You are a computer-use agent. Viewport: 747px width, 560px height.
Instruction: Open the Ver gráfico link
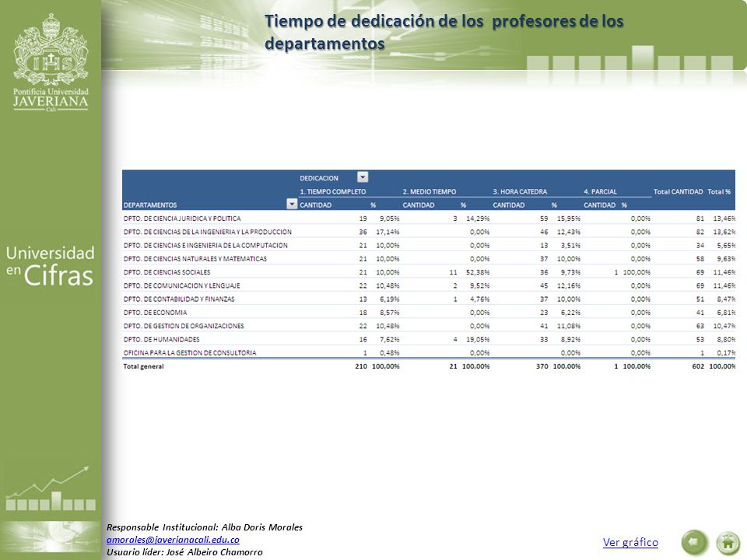[x=630, y=542]
